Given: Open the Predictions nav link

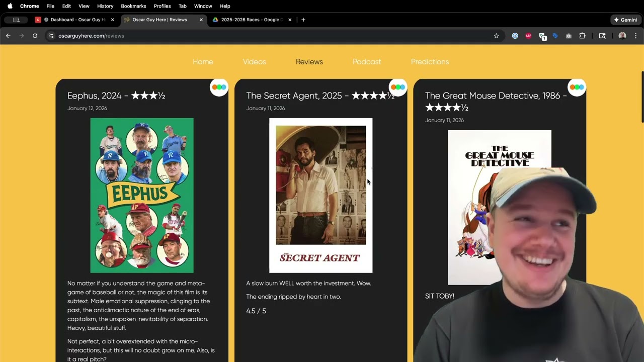Looking at the screenshot, I should pos(430,62).
